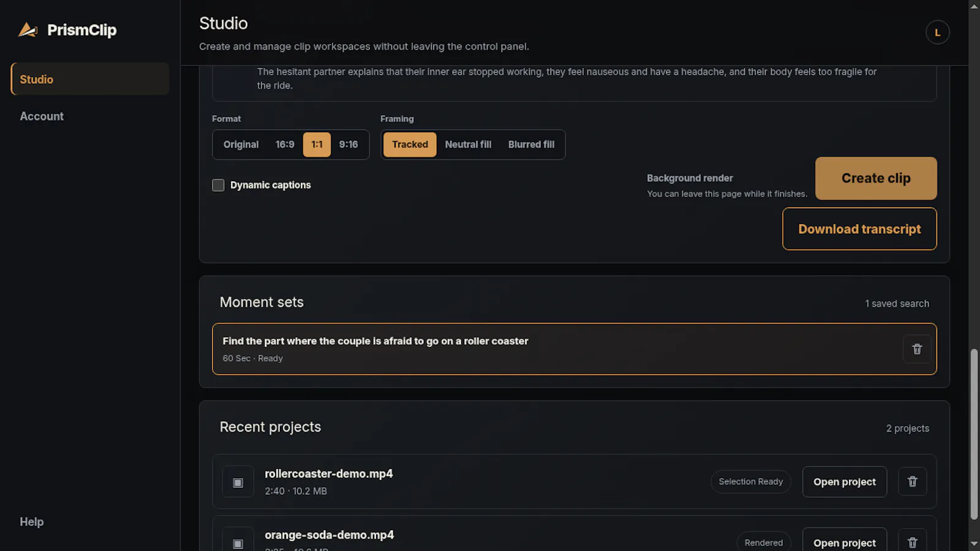Viewport: 980px width, 551px height.
Task: Click the Moment sets heading
Action: pyautogui.click(x=262, y=302)
